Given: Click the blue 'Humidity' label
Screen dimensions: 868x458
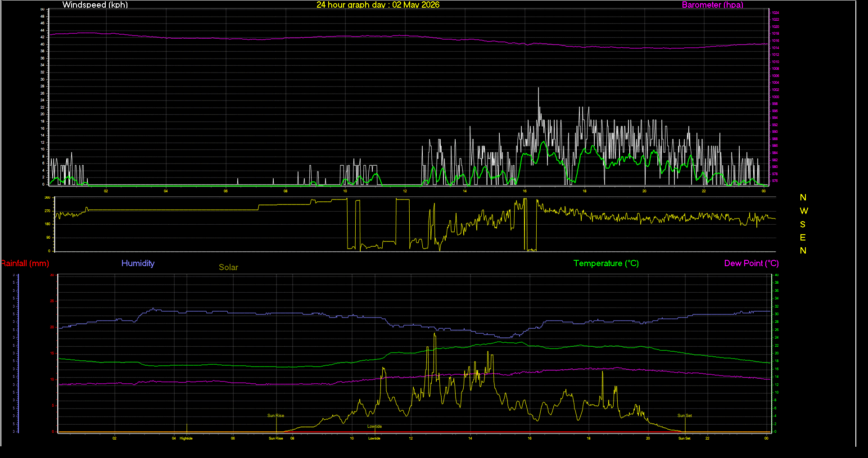Looking at the screenshot, I should click(138, 263).
